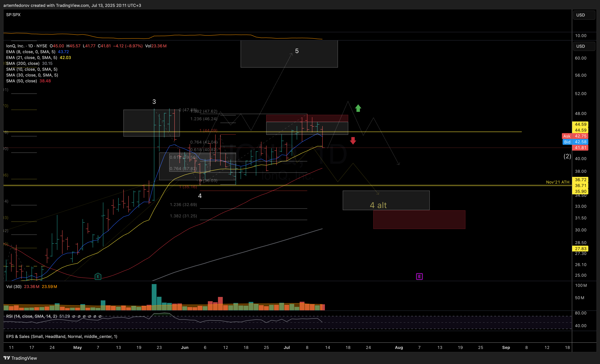
Task: Click the 100 M volume axis label
Action: tap(581, 285)
